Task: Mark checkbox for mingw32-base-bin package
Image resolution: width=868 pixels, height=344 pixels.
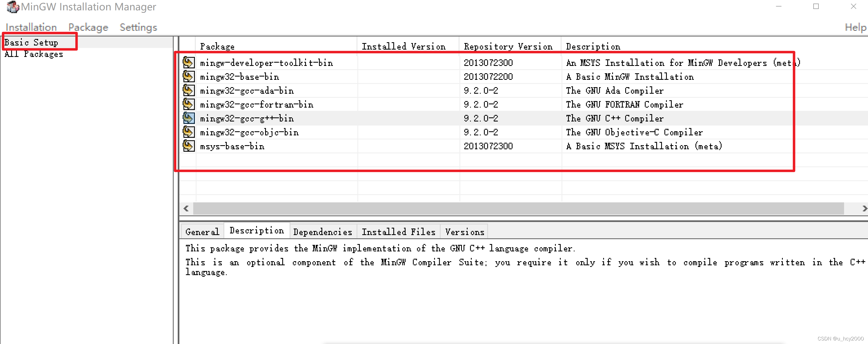Action: click(189, 76)
